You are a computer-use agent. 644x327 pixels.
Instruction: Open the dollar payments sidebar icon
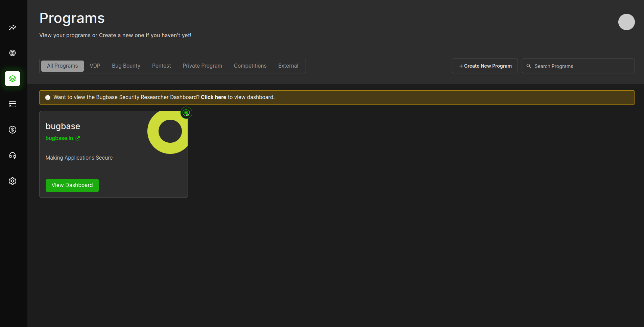[x=13, y=130]
